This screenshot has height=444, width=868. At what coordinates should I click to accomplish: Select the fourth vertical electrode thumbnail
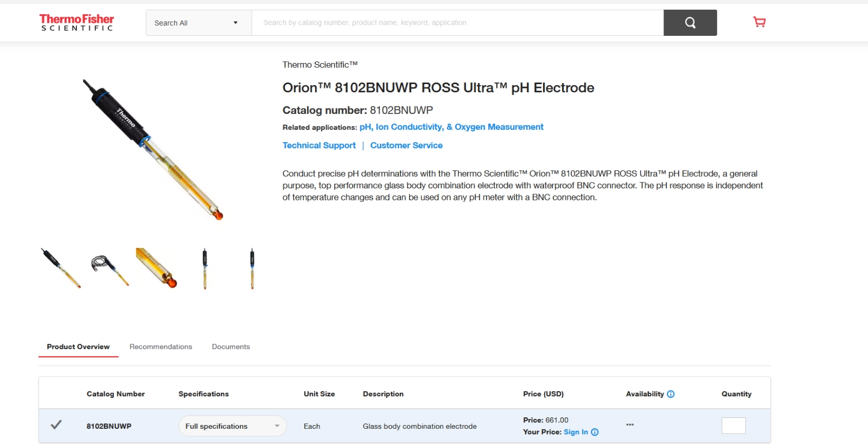point(205,269)
